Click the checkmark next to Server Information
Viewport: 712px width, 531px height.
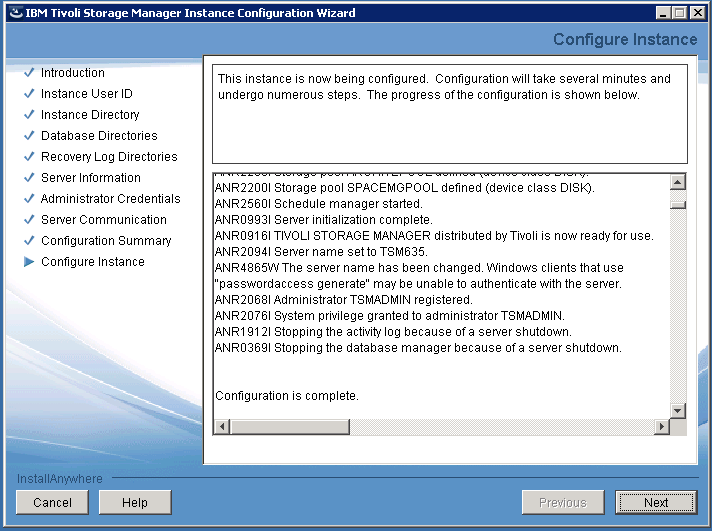tap(29, 177)
